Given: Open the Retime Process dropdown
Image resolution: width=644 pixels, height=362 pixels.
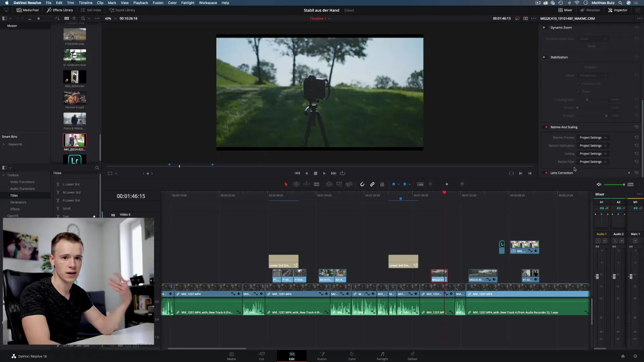Looking at the screenshot, I should 593,138.
